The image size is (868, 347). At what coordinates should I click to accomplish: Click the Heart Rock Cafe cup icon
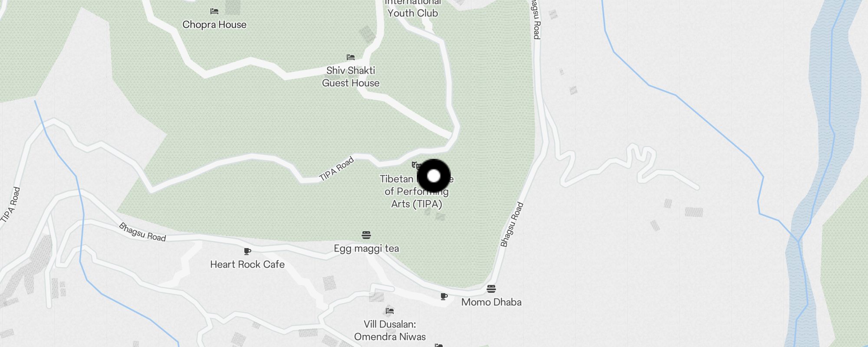[247, 251]
